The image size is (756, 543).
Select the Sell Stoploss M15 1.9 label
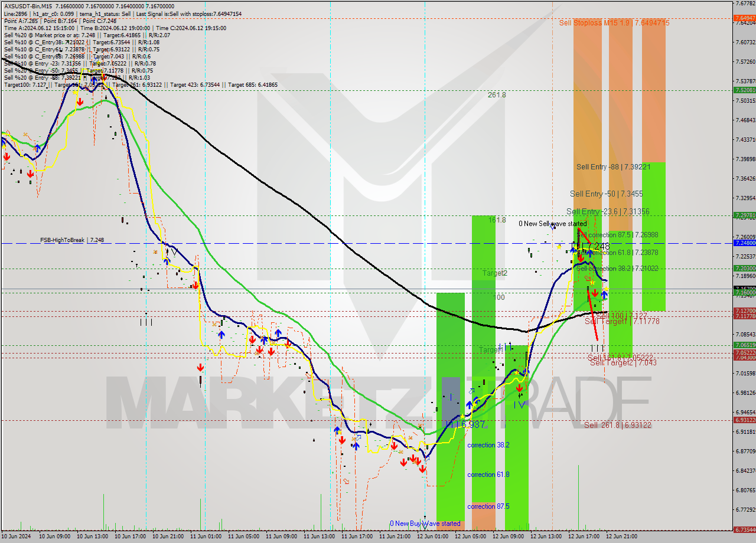point(614,22)
